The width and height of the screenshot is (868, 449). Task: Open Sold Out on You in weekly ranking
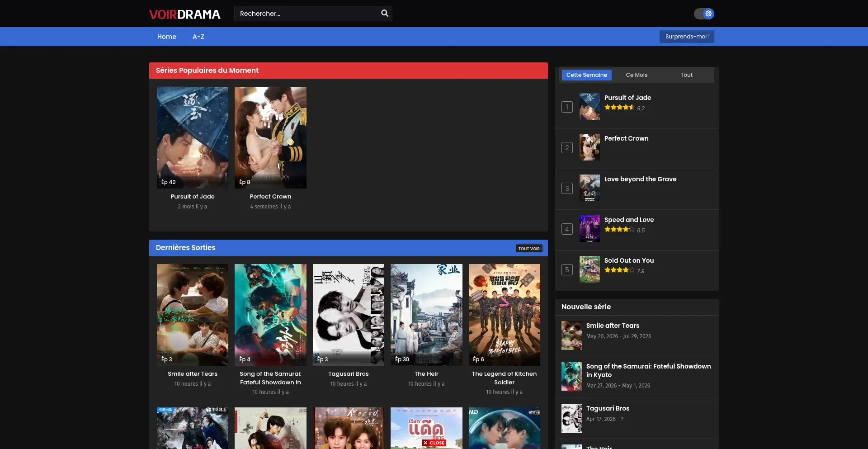click(629, 260)
